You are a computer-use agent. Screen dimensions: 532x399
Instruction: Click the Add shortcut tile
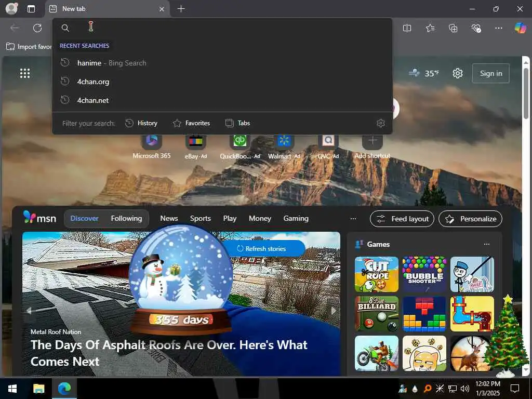point(372,146)
